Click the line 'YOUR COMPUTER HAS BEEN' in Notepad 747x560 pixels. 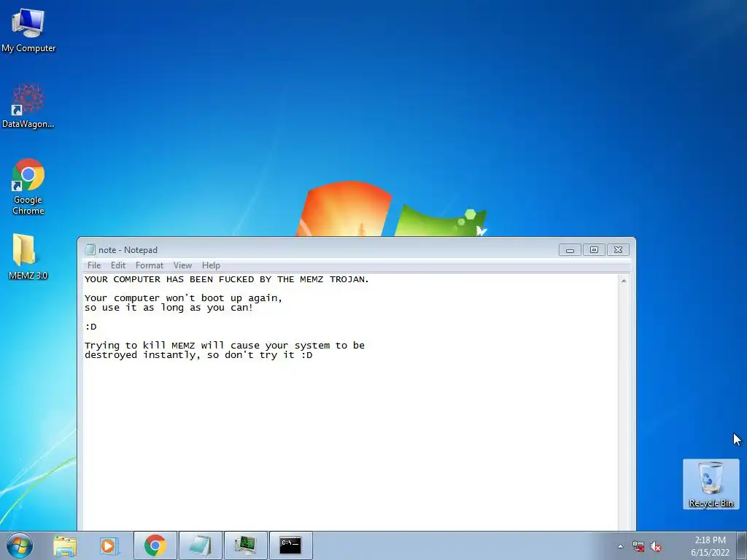click(x=227, y=279)
